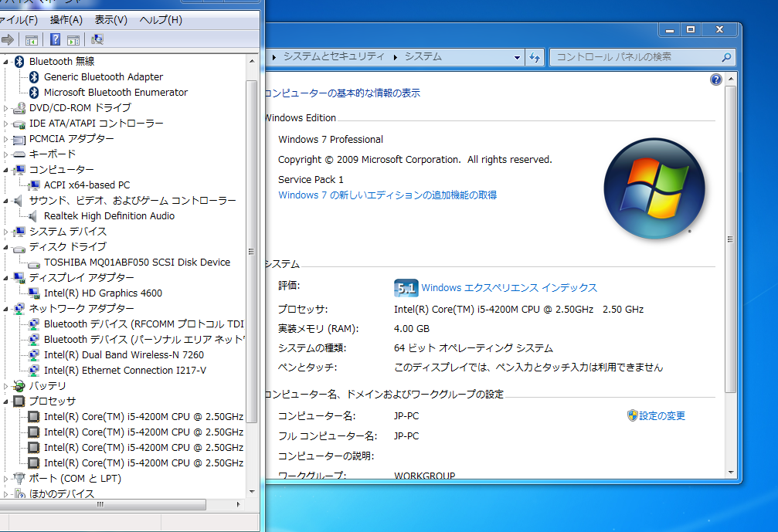This screenshot has height=532, width=778.
Task: Click 設定の変更 settings link
Action: coord(661,416)
